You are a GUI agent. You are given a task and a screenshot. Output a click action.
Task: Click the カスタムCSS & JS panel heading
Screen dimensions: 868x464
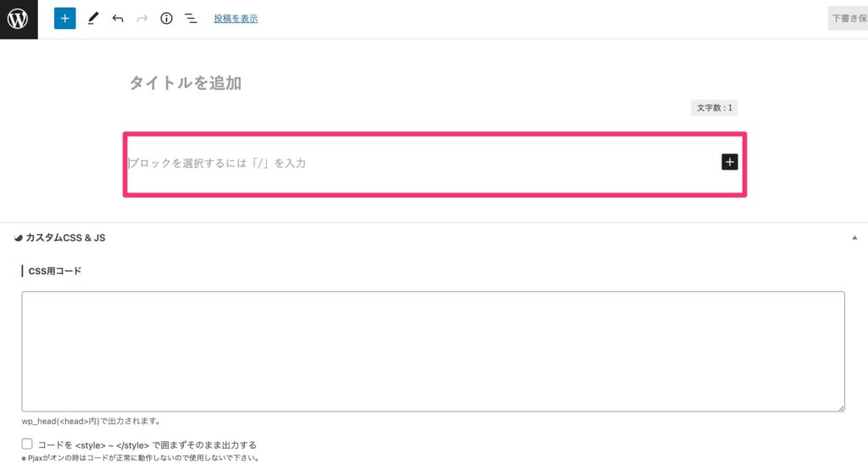(x=65, y=238)
